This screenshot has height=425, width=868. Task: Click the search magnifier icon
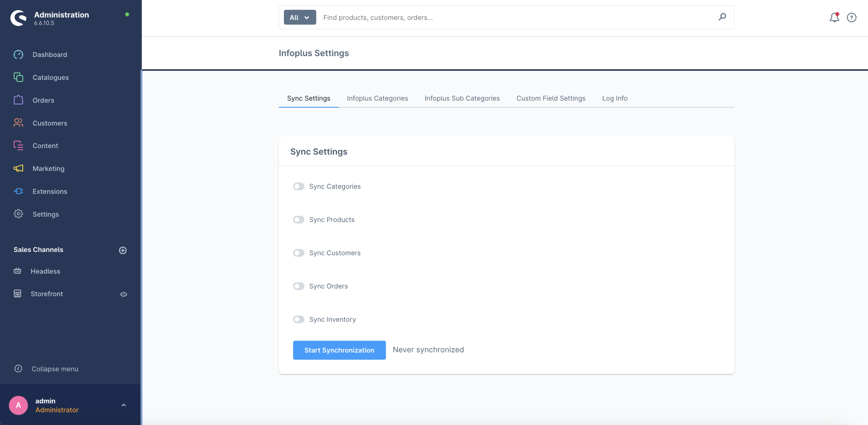click(722, 17)
